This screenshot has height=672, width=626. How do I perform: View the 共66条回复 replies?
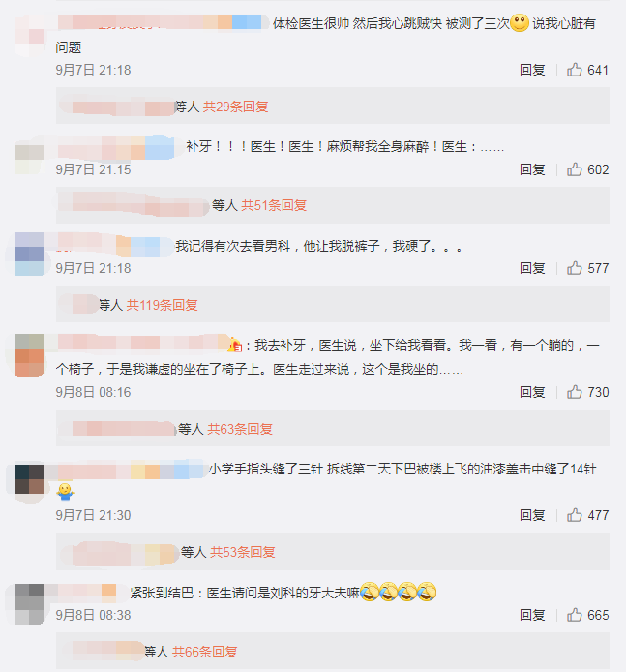(x=205, y=652)
